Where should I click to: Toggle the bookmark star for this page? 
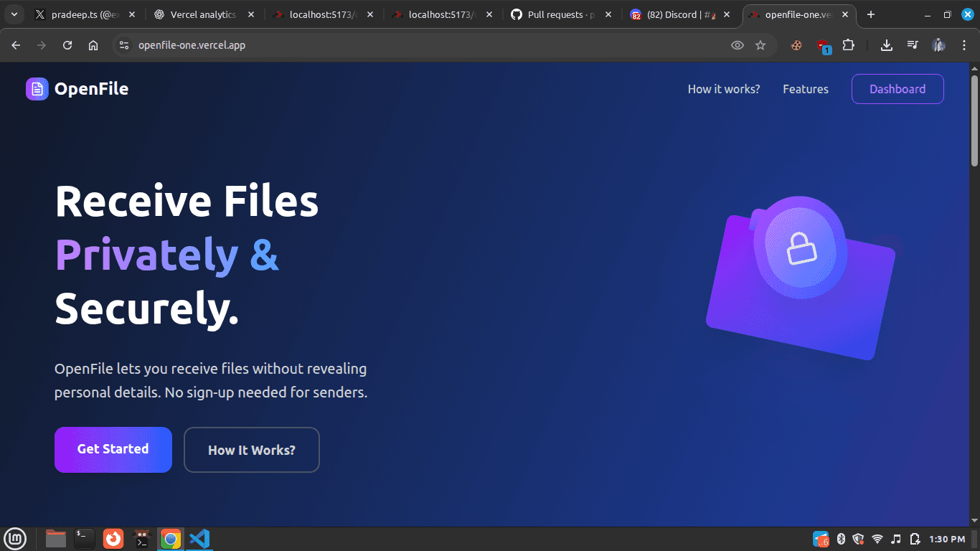[760, 44]
